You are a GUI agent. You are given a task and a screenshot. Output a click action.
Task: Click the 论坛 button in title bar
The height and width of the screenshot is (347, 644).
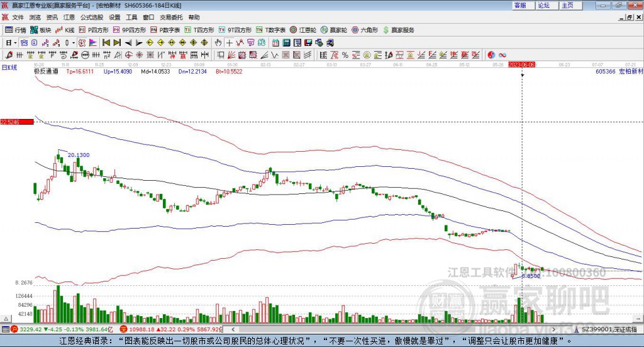[x=547, y=5]
